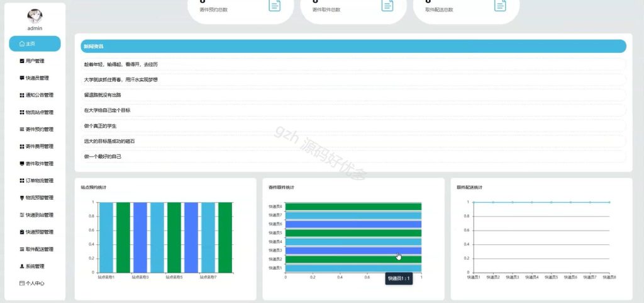Image resolution: width=644 pixels, height=303 pixels.
Task: Click the dark blue bar for 快递员6
Action: tap(353, 224)
